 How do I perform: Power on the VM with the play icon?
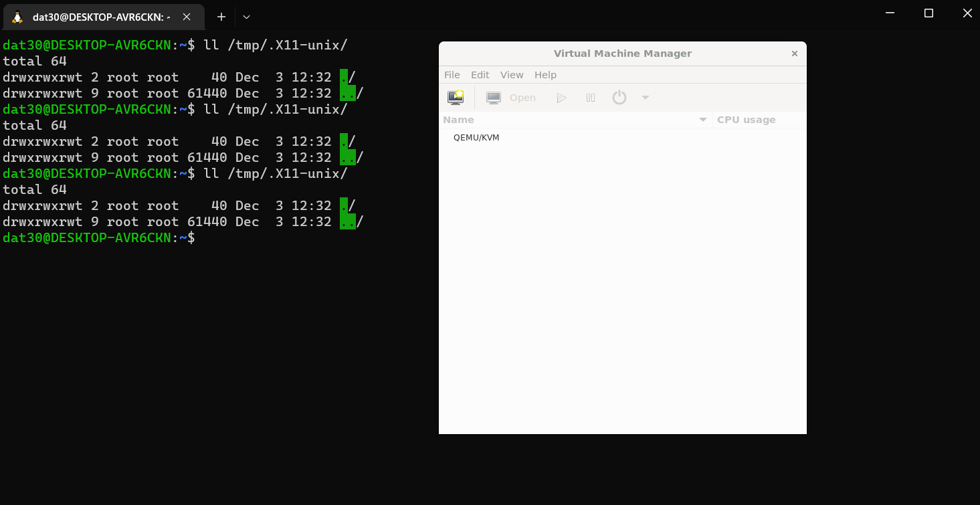tap(561, 97)
